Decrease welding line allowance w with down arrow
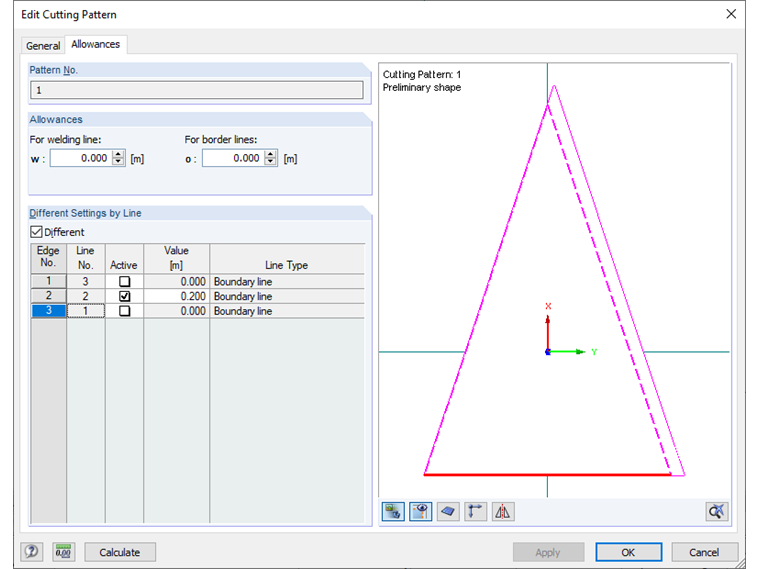This screenshot has width=760, height=569. [118, 162]
